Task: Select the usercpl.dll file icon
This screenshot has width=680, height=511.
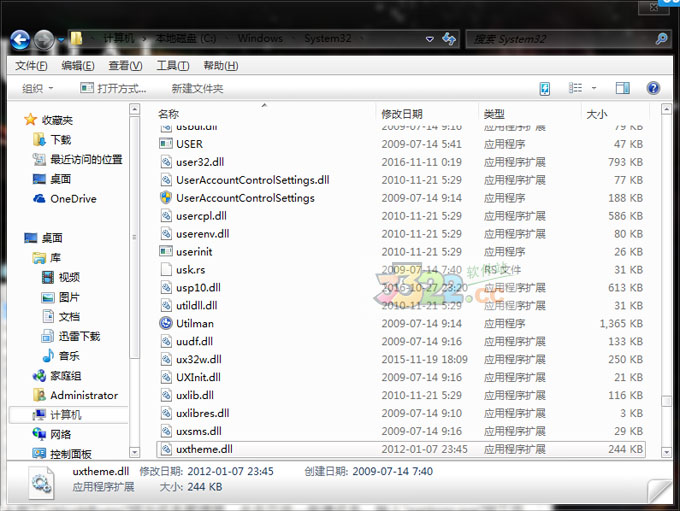Action: pos(166,216)
